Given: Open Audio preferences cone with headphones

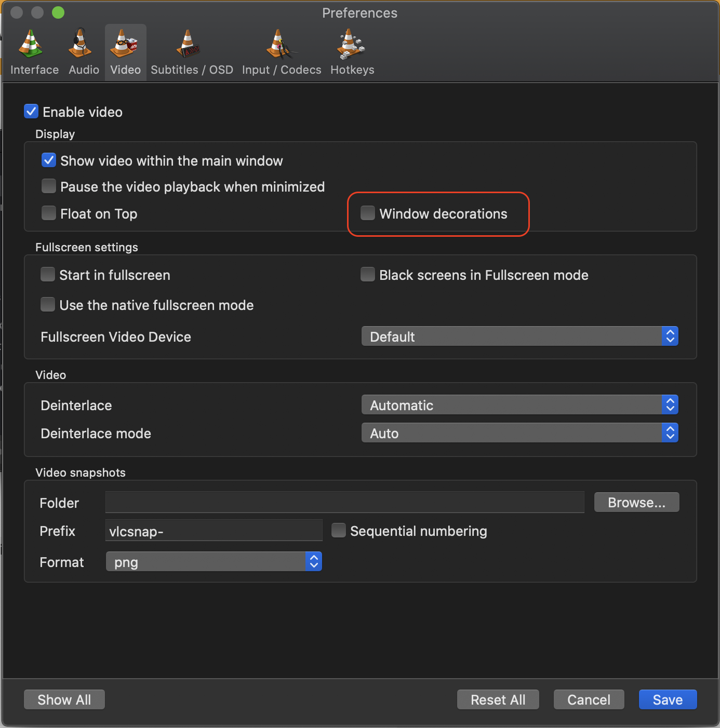Looking at the screenshot, I should [x=81, y=44].
